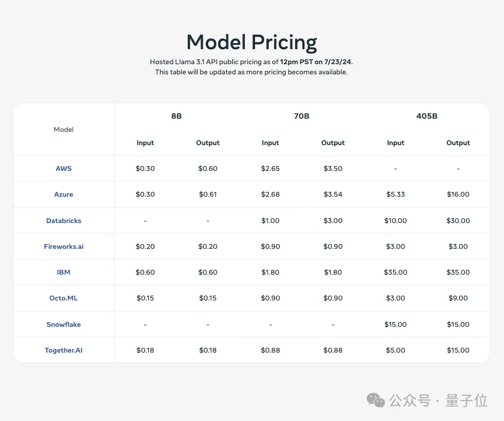Click the Model Pricing title

tap(251, 43)
